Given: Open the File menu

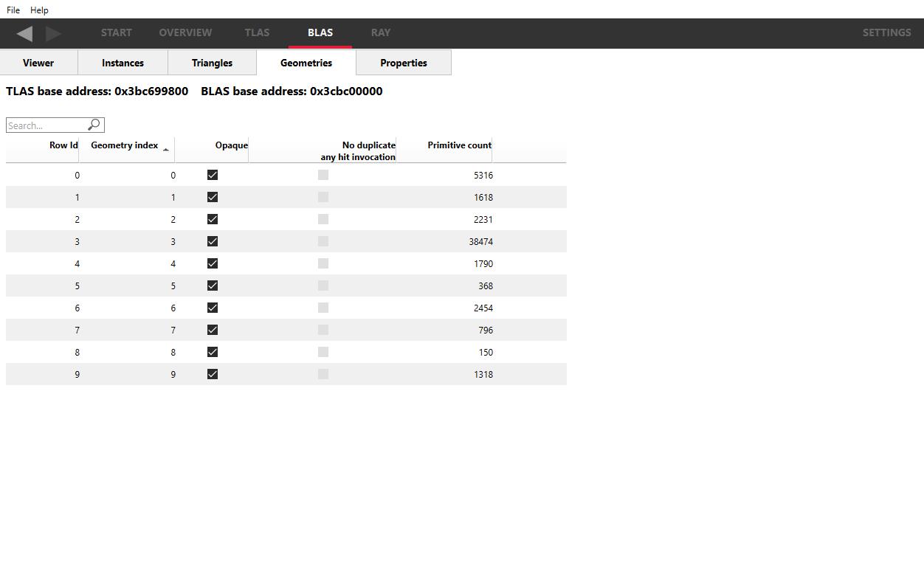Looking at the screenshot, I should 13,10.
